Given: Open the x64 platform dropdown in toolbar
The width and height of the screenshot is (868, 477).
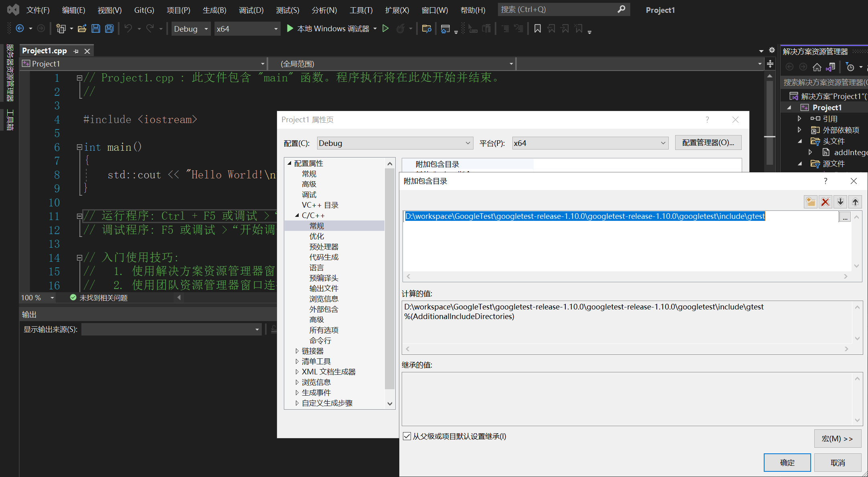Looking at the screenshot, I should [x=247, y=28].
